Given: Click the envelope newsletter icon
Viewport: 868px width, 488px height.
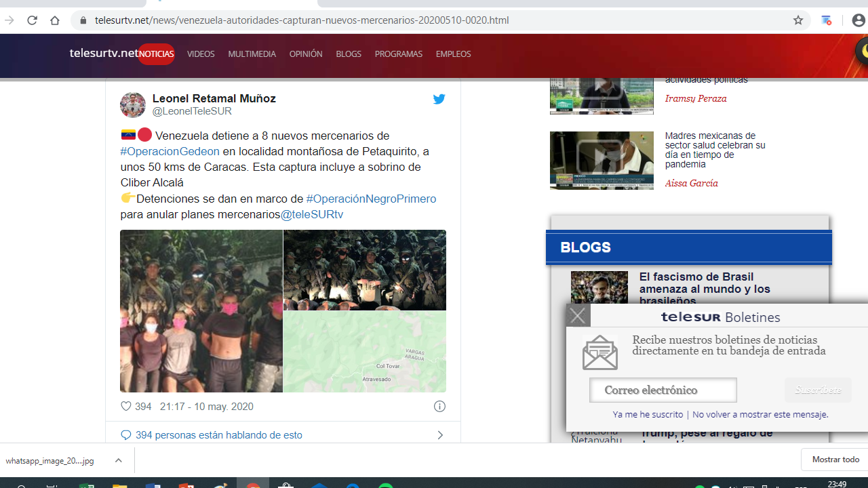Looking at the screenshot, I should [x=600, y=352].
